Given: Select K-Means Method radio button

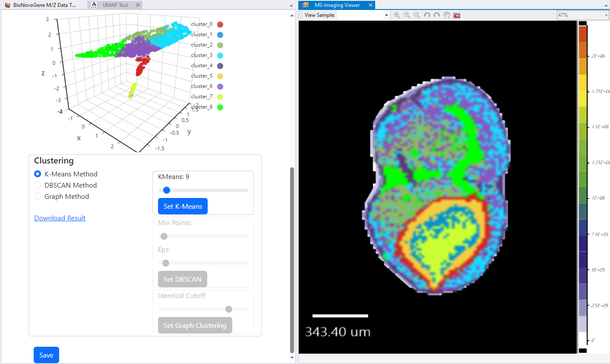Looking at the screenshot, I should (x=38, y=174).
